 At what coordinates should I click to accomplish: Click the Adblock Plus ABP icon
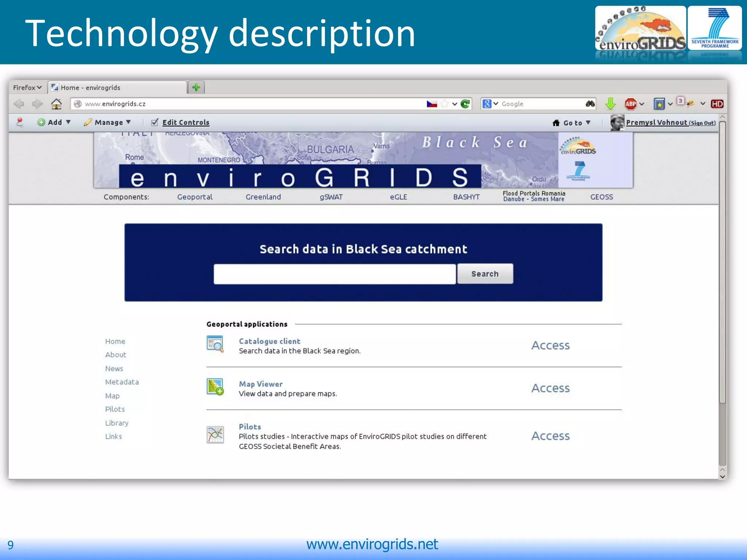631,104
